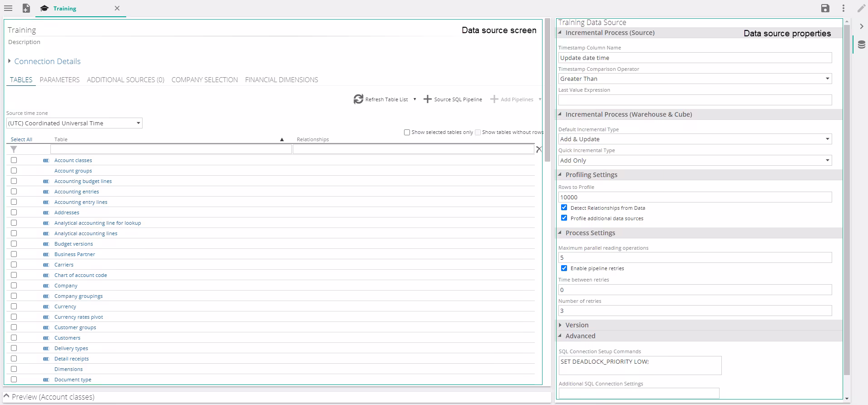Click the Rows to Profile field
The width and height of the screenshot is (868, 405).
pos(695,197)
